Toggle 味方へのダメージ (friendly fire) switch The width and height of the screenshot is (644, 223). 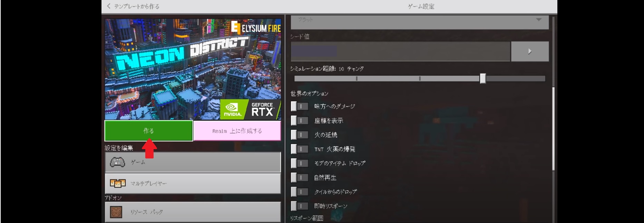point(299,106)
